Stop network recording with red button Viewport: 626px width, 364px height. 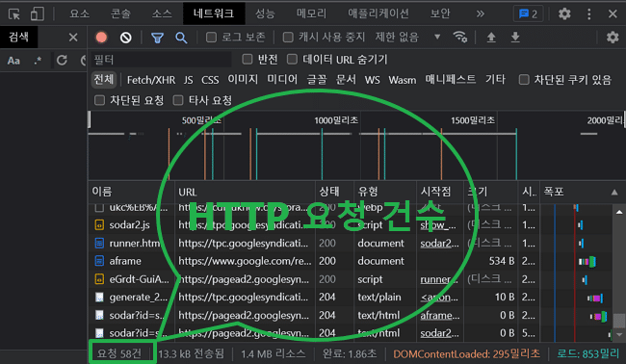point(101,38)
